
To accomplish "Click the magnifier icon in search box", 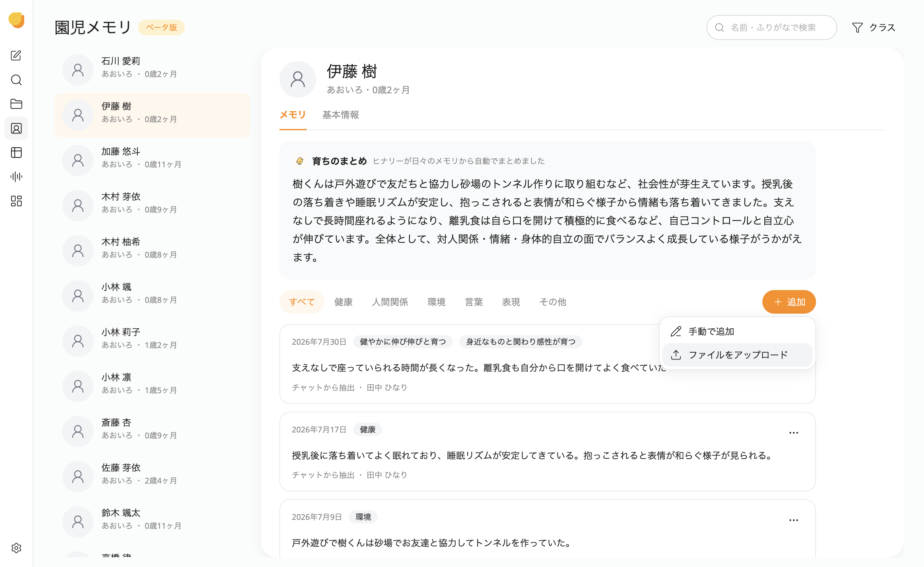I will tap(719, 27).
